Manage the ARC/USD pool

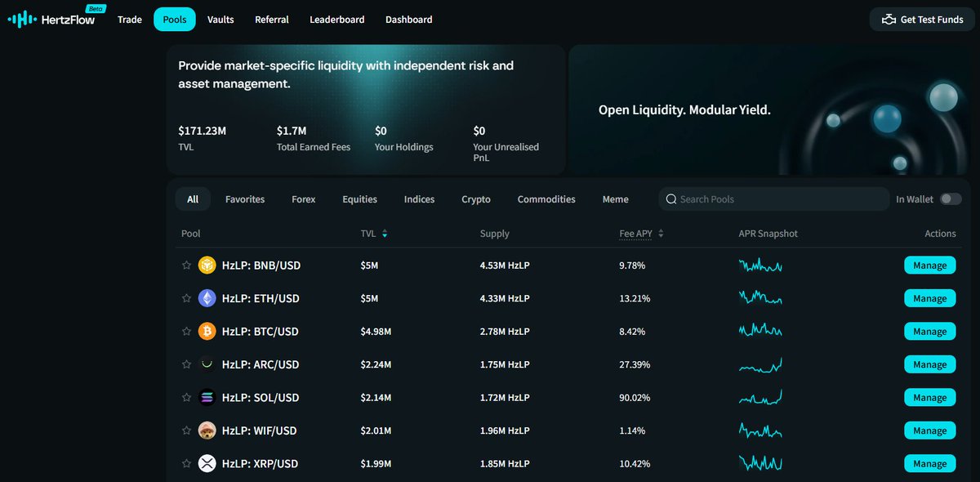coord(929,364)
